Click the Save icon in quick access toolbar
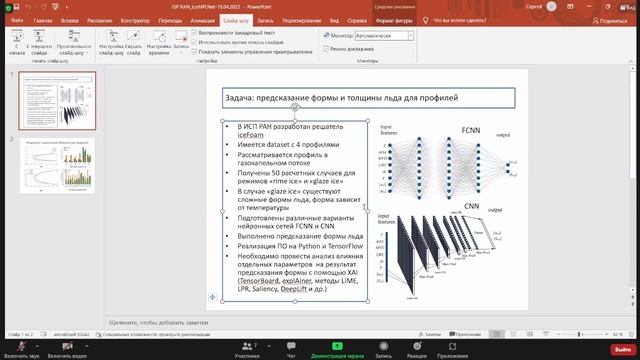This screenshot has height=360, width=640. pyautogui.click(x=16, y=7)
